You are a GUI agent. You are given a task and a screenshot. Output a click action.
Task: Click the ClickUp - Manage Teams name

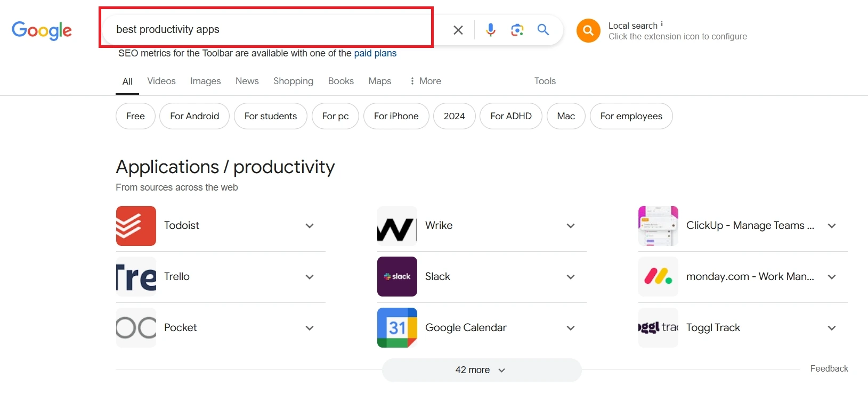pyautogui.click(x=750, y=226)
